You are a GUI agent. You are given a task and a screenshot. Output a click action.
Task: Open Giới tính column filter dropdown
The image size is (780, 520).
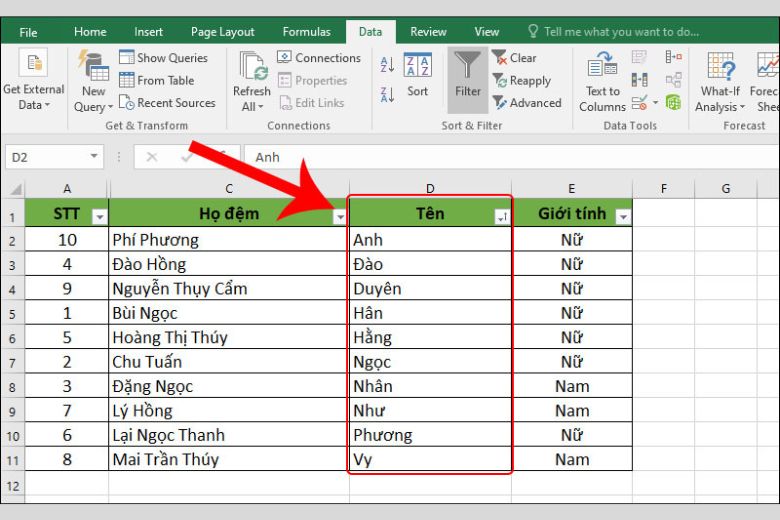click(623, 216)
